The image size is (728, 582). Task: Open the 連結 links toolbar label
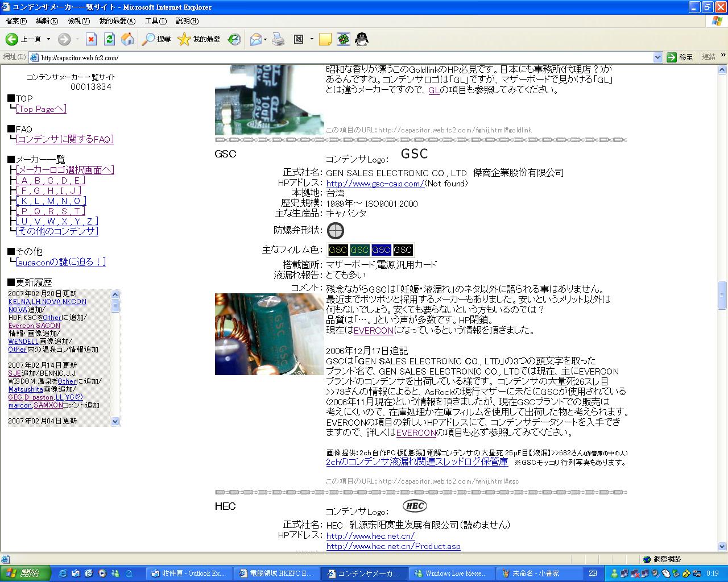click(709, 57)
